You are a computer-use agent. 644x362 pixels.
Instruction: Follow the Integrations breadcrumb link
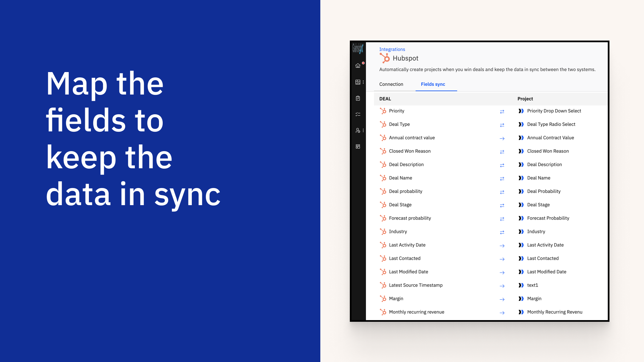pyautogui.click(x=392, y=49)
